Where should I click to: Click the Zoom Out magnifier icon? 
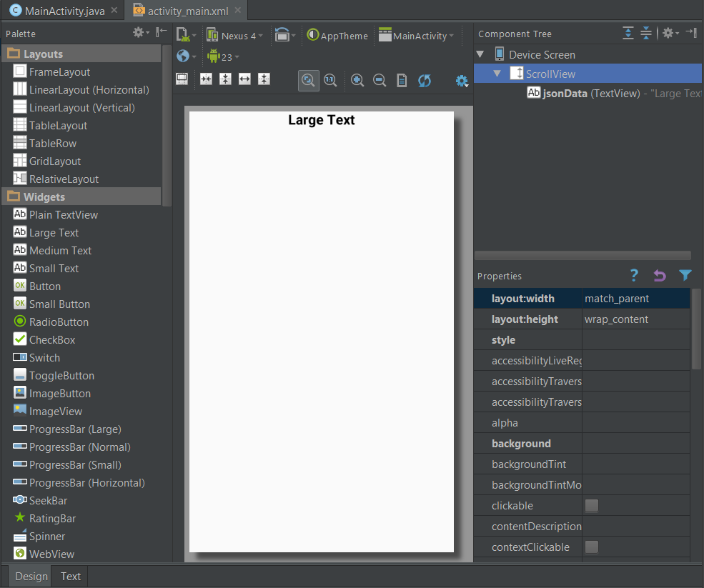[x=380, y=80]
